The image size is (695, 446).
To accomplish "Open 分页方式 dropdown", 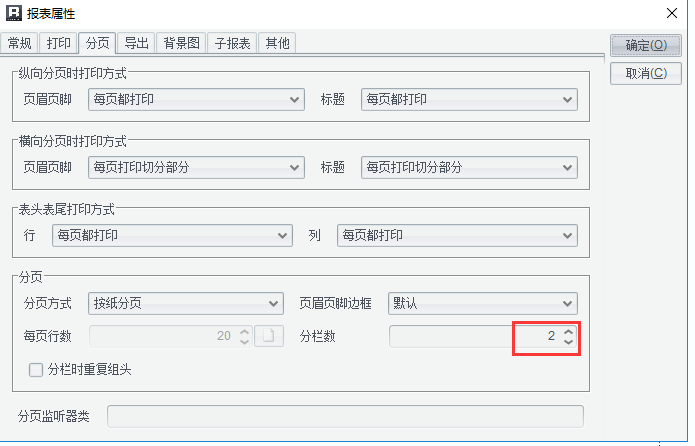I will (186, 303).
